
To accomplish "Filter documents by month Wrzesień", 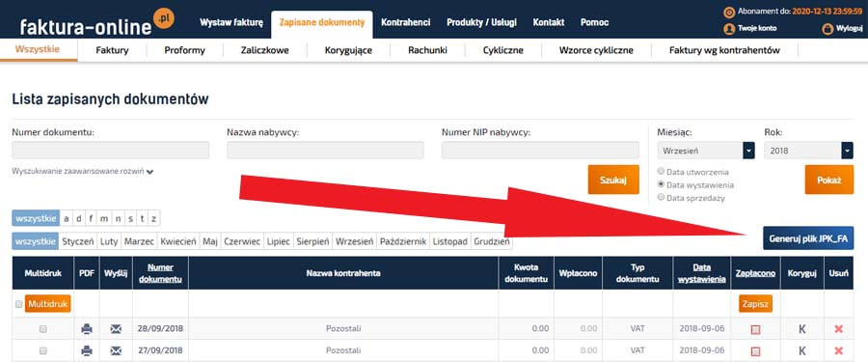I will pos(354,242).
